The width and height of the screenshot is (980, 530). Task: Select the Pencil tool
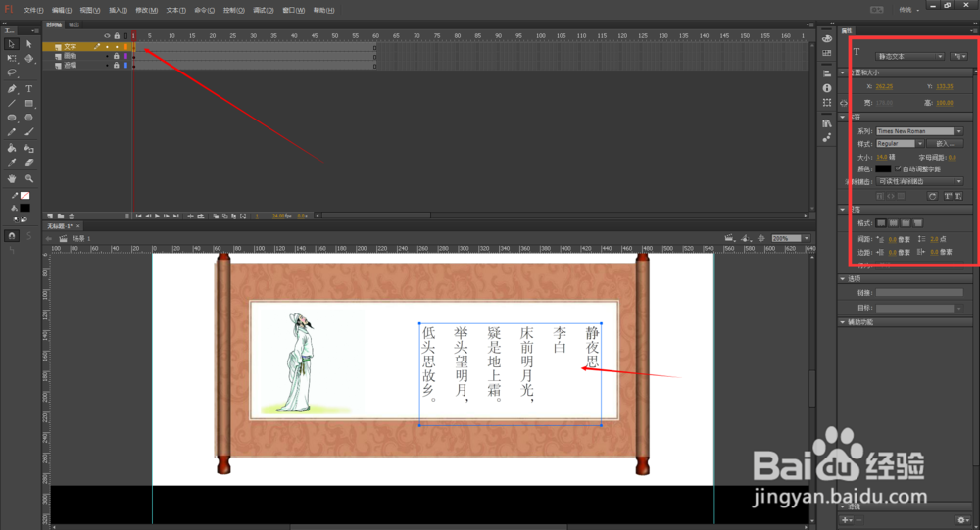click(11, 132)
